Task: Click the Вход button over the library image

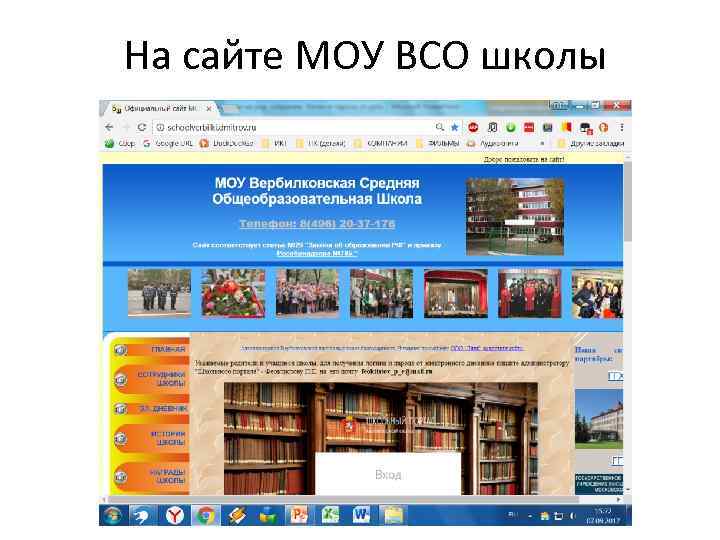Action: coord(388,474)
